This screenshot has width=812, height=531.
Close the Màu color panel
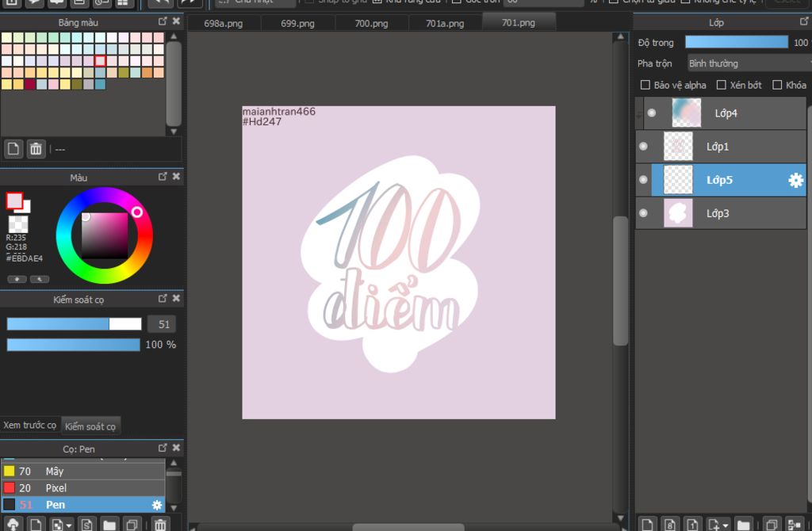[x=176, y=177]
